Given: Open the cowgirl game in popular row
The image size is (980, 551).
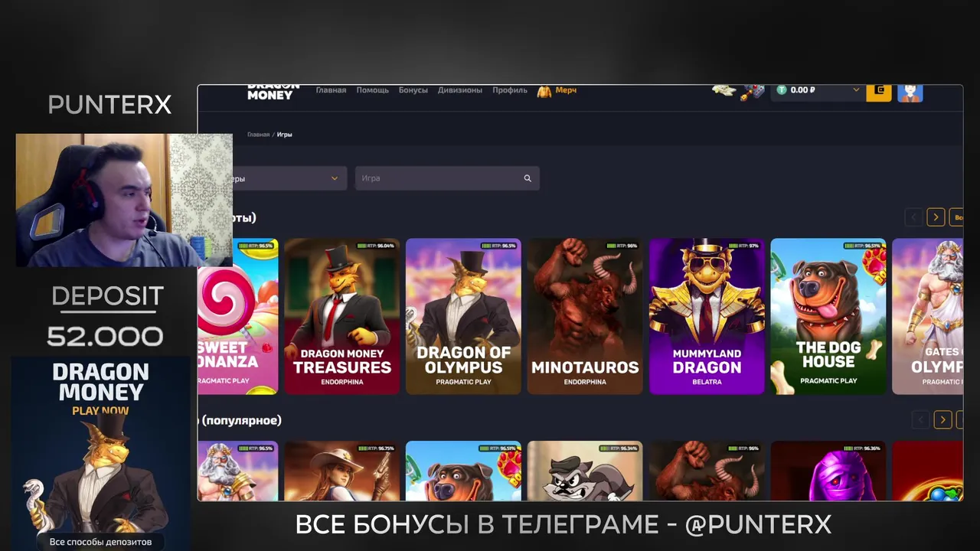Looking at the screenshot, I should click(x=341, y=471).
